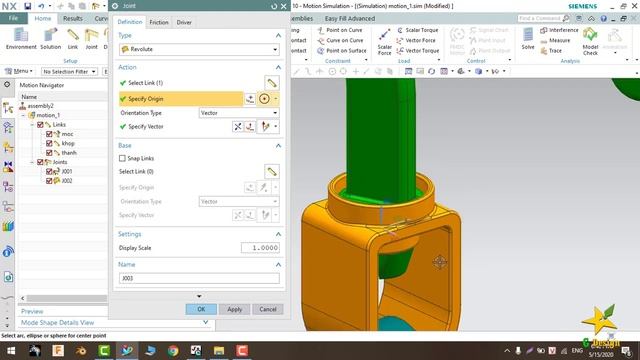This screenshot has width=640, height=360.
Task: Open the Driver tab in Joint dialog
Action: coord(184,22)
